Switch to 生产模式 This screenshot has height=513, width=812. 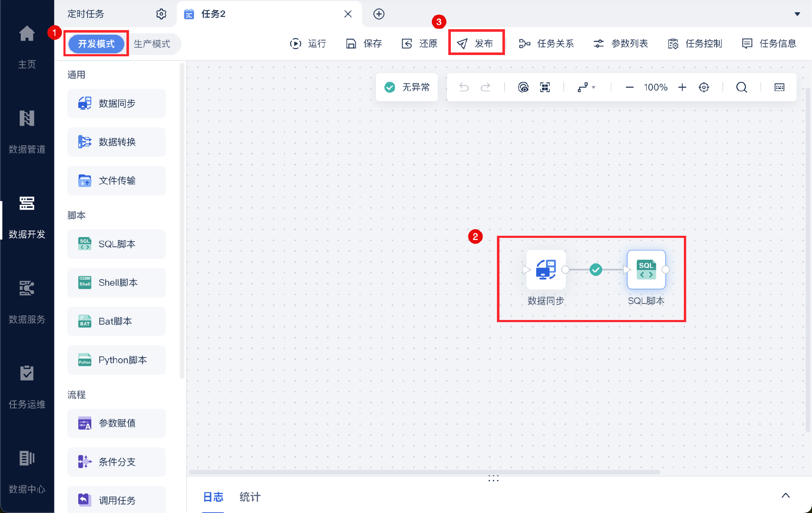coord(152,44)
